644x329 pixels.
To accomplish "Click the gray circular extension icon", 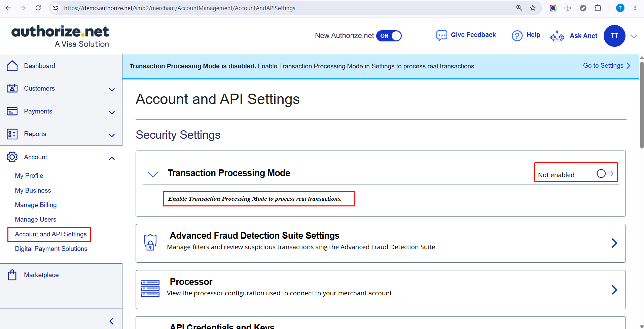I will (x=583, y=8).
